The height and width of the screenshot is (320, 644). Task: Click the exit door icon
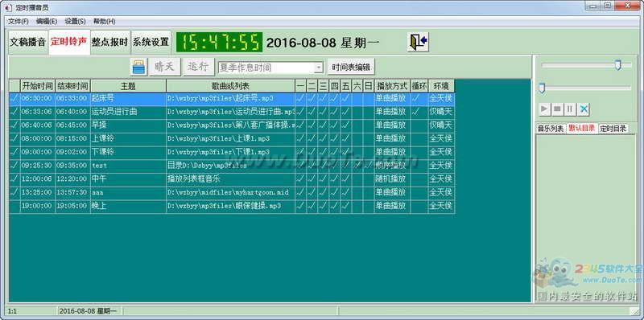click(x=418, y=42)
